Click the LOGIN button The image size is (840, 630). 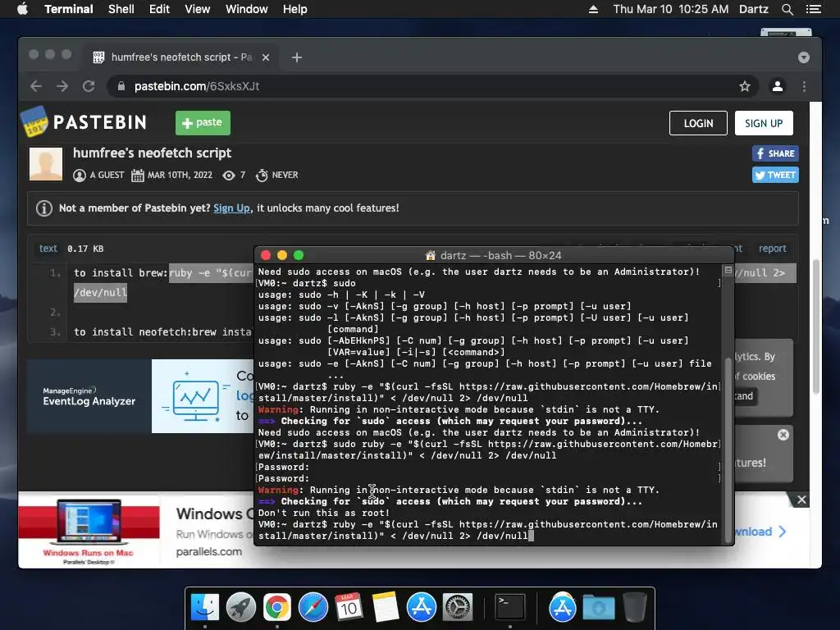(x=698, y=123)
